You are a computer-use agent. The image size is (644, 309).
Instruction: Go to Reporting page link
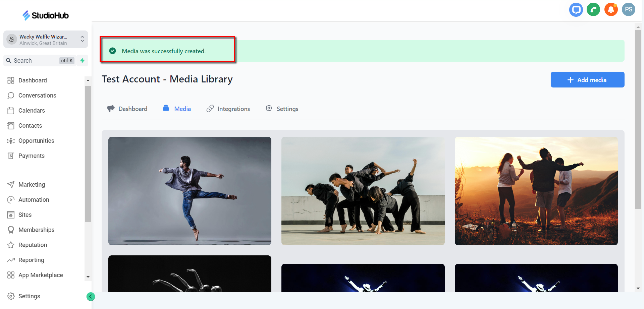[31, 260]
